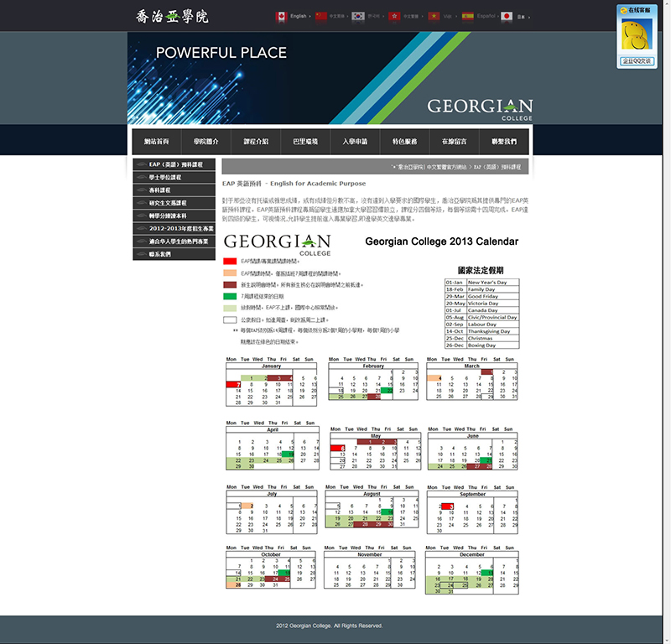Click the bright green legend swatch
Image resolution: width=671 pixels, height=644 pixels.
click(230, 296)
